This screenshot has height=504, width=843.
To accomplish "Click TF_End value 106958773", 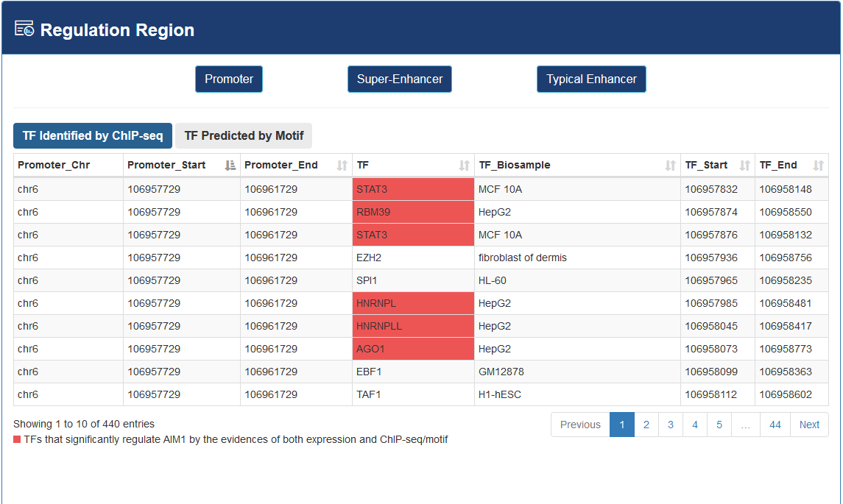I will [786, 349].
